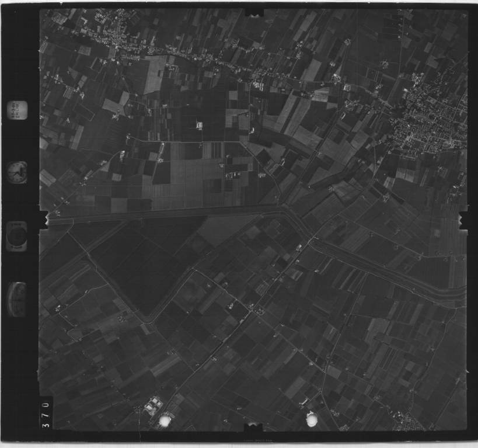Click the altimeter gauge in left margin
Image resolution: width=478 pixels, height=448 pixels.
(x=17, y=300)
